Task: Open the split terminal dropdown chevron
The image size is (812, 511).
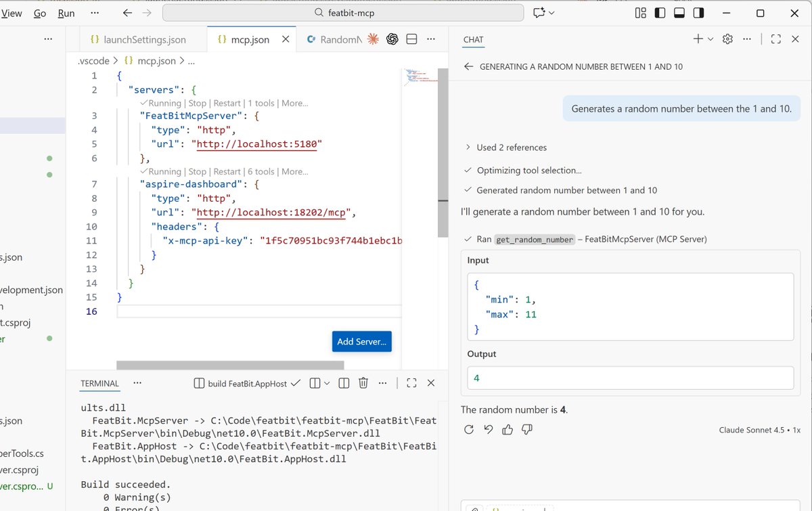Action: [x=327, y=383]
